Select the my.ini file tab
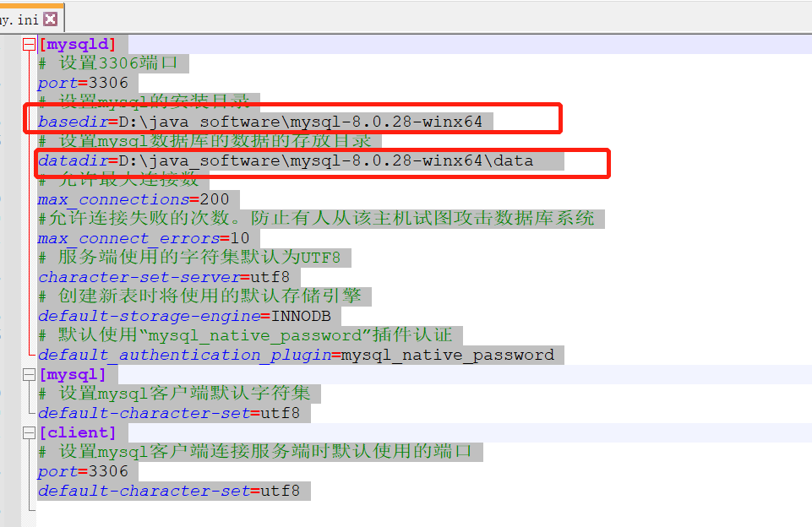This screenshot has width=812, height=527. pos(31,19)
